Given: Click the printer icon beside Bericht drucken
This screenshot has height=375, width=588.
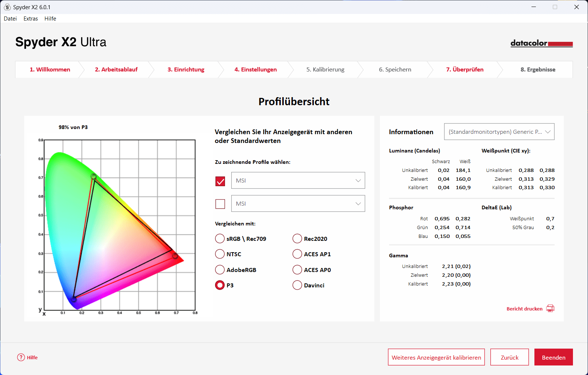Looking at the screenshot, I should pyautogui.click(x=550, y=308).
